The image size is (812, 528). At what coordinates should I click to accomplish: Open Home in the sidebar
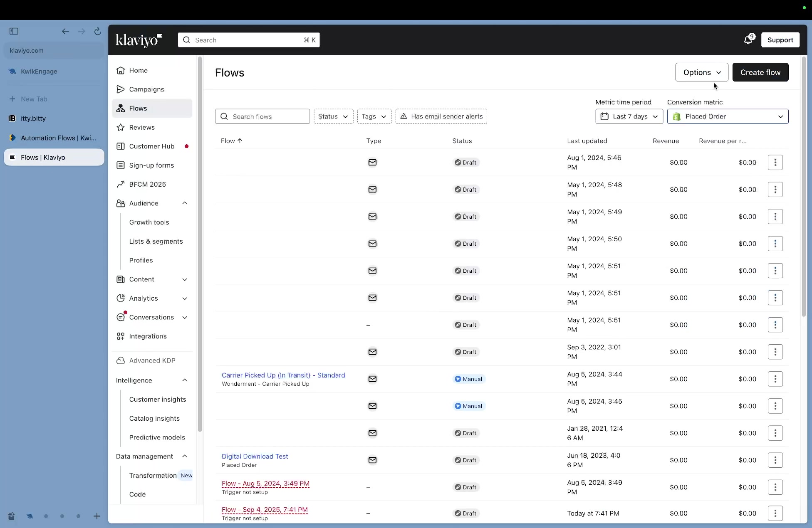click(x=152, y=70)
